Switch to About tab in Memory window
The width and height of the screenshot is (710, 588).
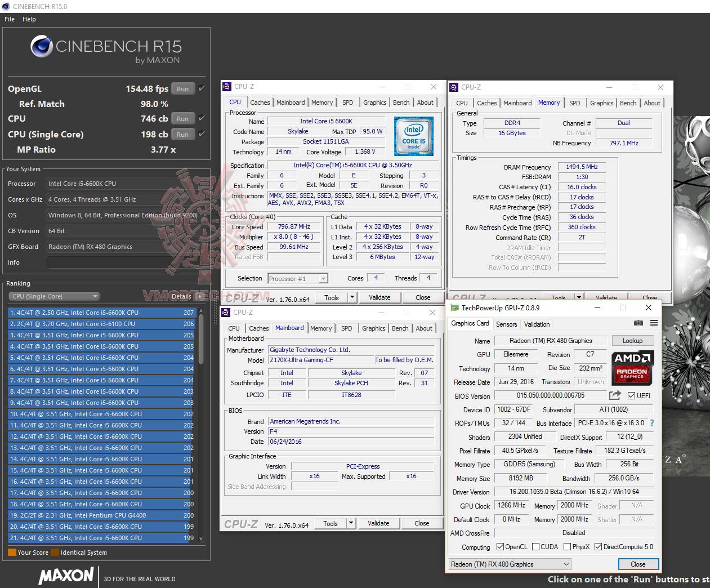(x=652, y=103)
